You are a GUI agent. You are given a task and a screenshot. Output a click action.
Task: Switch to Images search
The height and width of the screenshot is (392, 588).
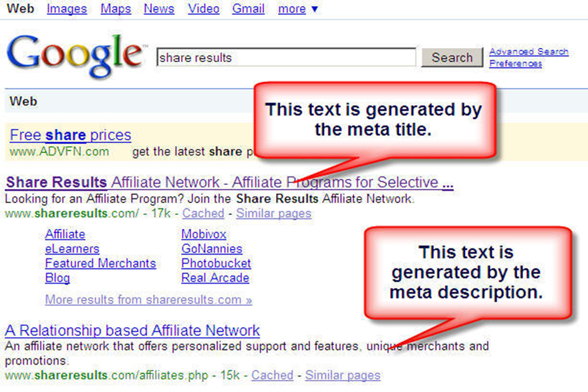[67, 9]
